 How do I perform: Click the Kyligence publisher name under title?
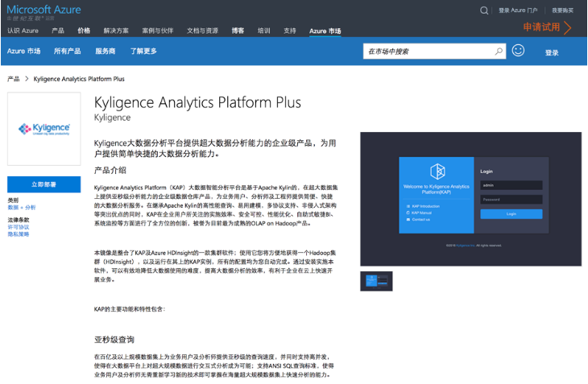tap(112, 118)
